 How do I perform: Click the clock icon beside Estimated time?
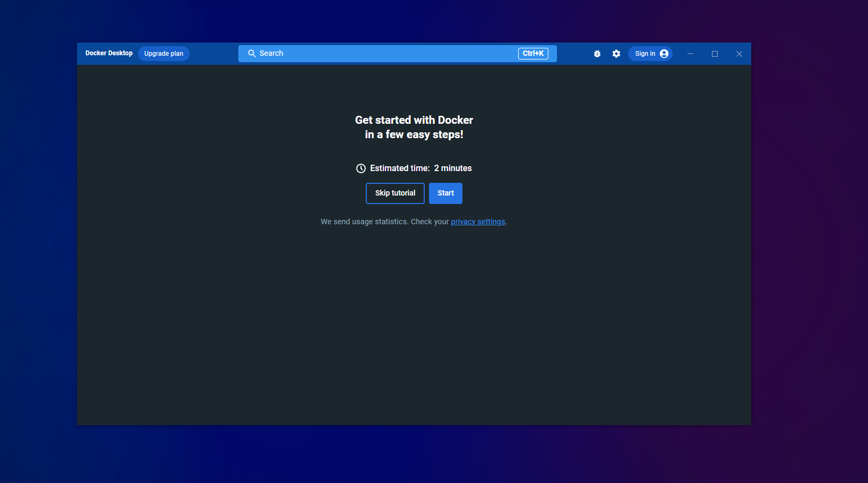(x=360, y=168)
